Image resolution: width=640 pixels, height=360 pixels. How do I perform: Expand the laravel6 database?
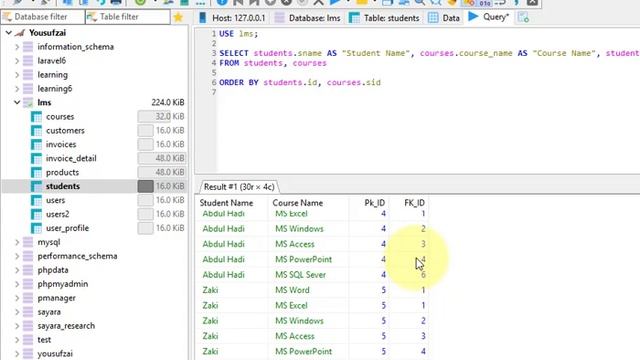click(17, 61)
